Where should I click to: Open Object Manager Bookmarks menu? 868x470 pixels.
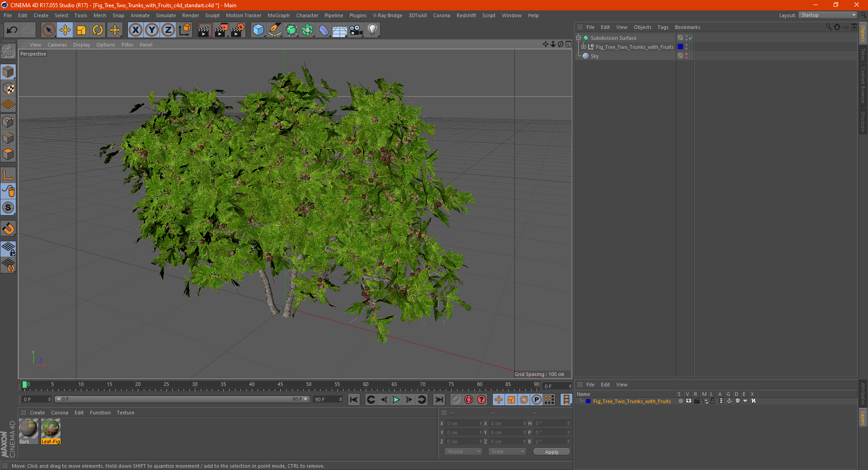687,27
